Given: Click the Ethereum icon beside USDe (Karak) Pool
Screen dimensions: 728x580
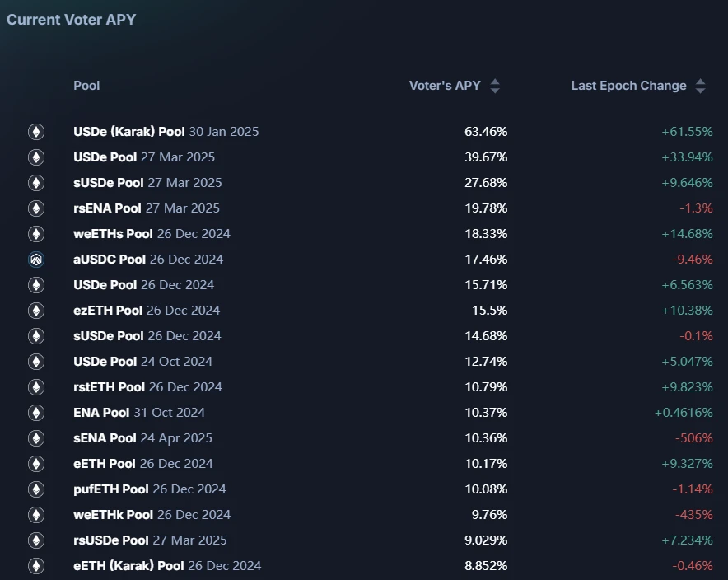Looking at the screenshot, I should 35,131.
